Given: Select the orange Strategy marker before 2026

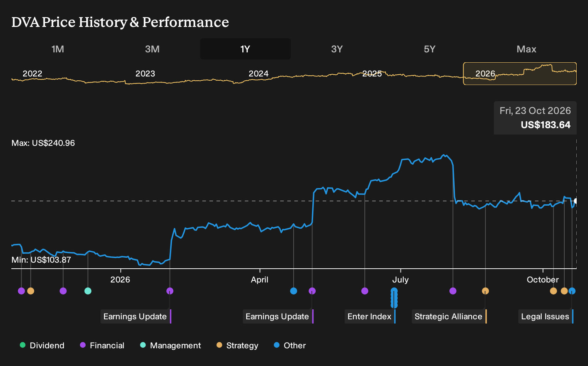Looking at the screenshot, I should (31, 291).
